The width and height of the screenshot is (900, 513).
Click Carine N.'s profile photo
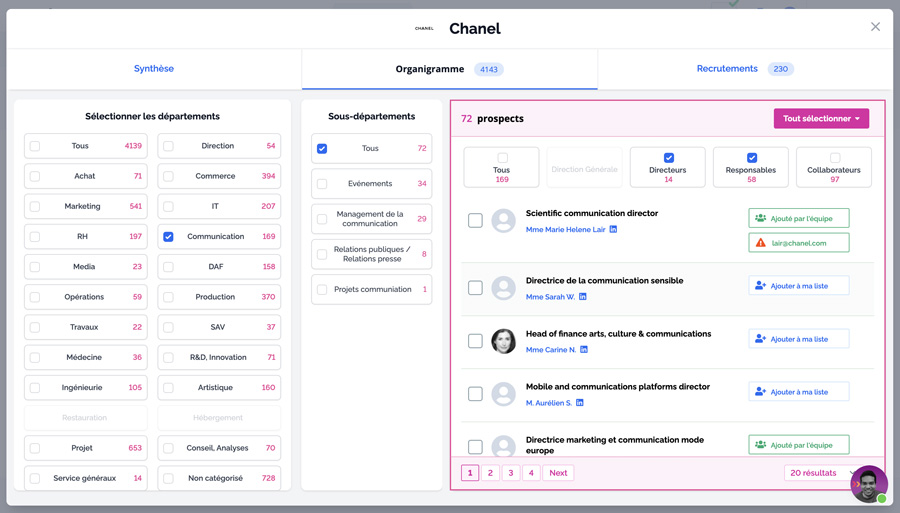[x=503, y=341]
